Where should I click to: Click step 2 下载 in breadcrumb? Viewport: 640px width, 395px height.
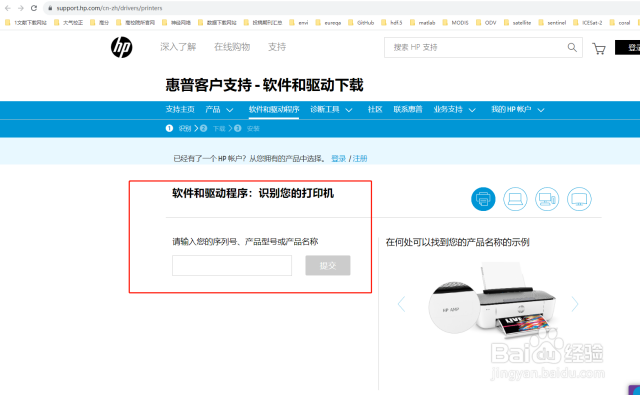coord(213,128)
